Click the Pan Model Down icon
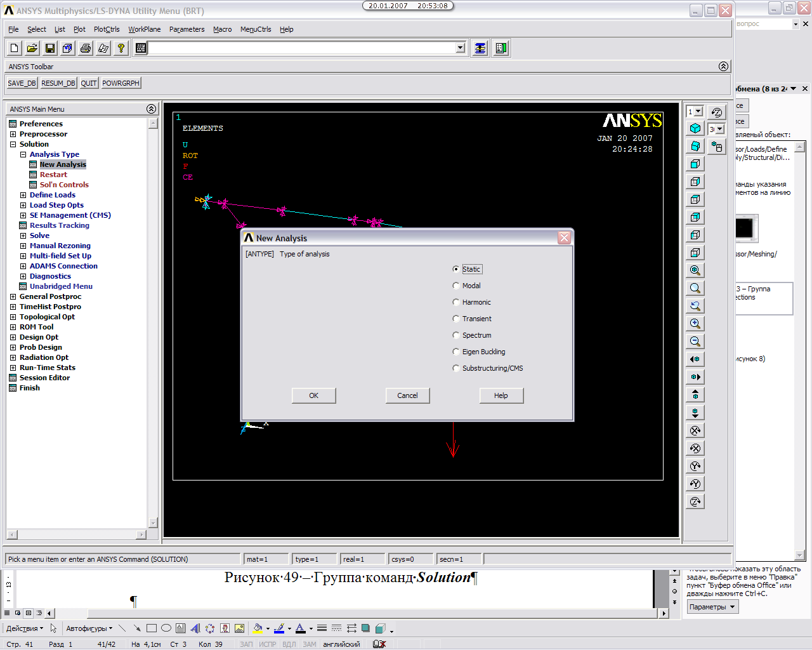Viewport: 812px width, 650px height. [x=695, y=413]
